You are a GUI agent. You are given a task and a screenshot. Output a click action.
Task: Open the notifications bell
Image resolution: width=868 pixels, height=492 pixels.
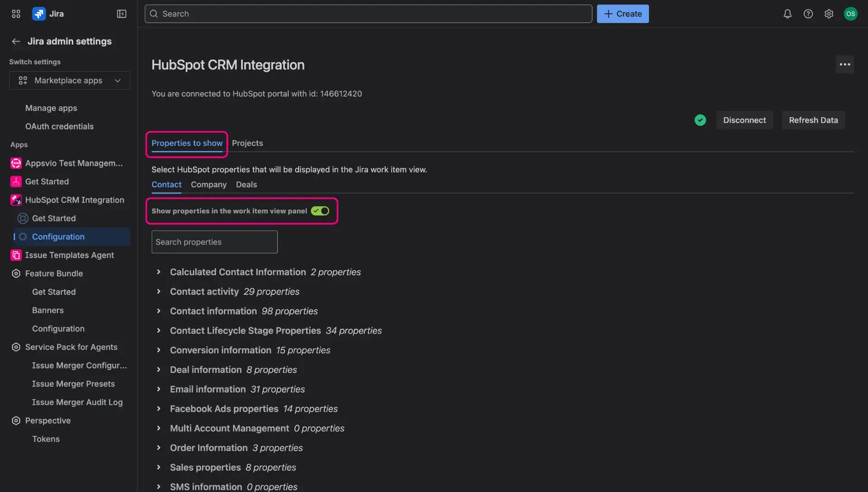(787, 14)
